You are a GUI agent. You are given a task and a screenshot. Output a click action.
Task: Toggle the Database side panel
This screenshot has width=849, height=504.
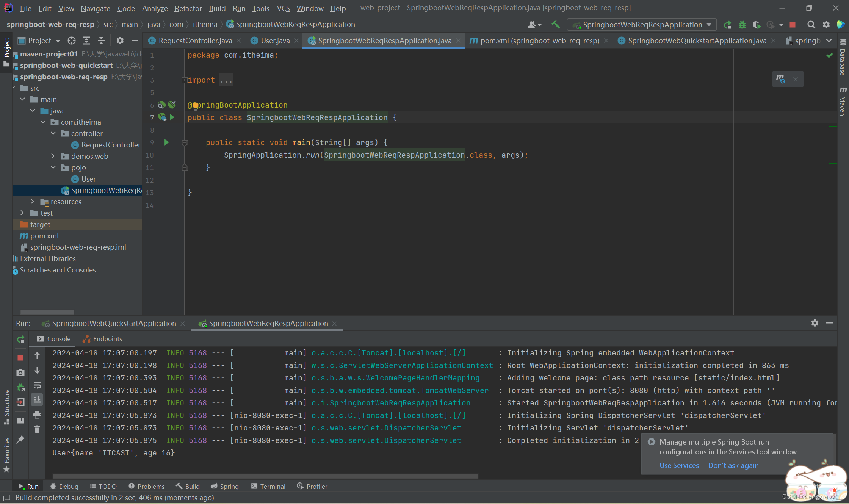click(x=843, y=58)
